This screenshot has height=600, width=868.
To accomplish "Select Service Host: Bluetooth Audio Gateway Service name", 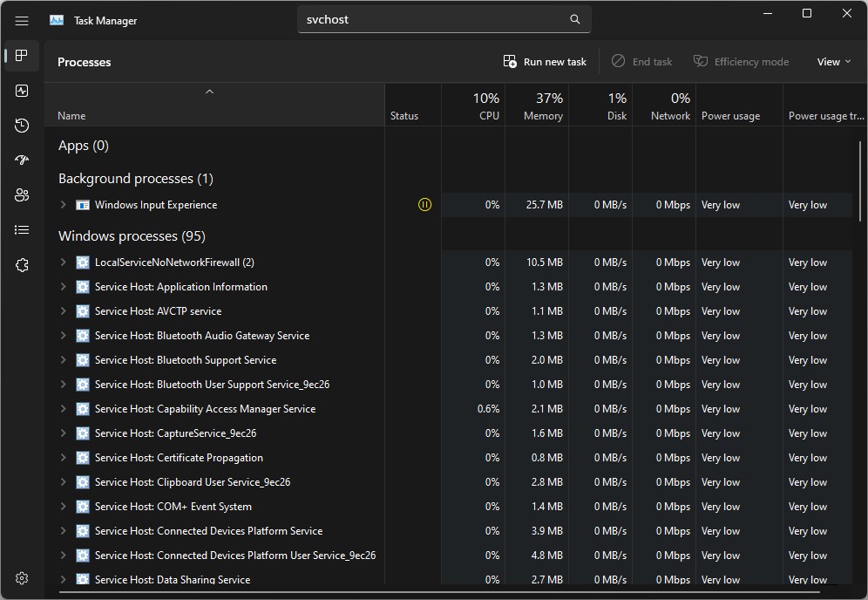I will (202, 336).
